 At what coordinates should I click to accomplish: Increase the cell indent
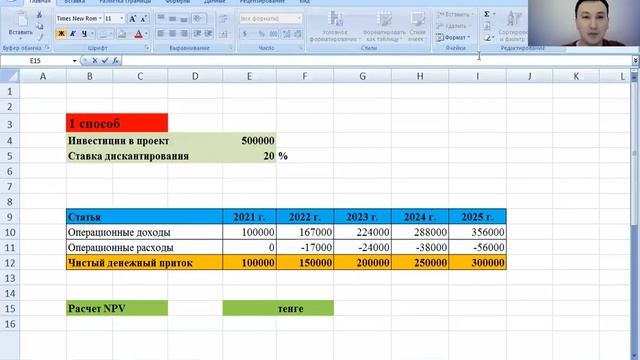[209, 34]
